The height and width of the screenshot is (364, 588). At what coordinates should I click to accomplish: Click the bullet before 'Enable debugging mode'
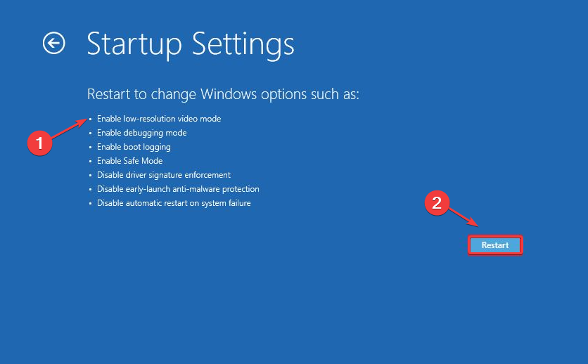click(90, 133)
